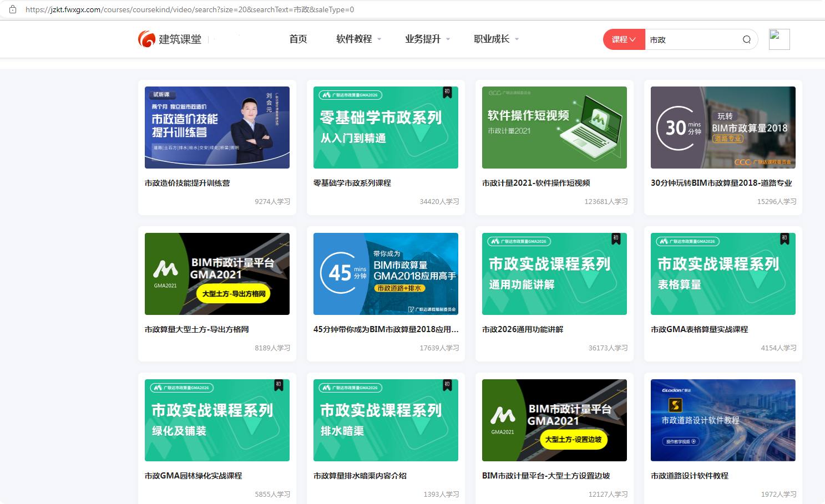Open the 45 mins GMA2018应用高手 thumbnail
The image size is (825, 504).
pyautogui.click(x=386, y=274)
